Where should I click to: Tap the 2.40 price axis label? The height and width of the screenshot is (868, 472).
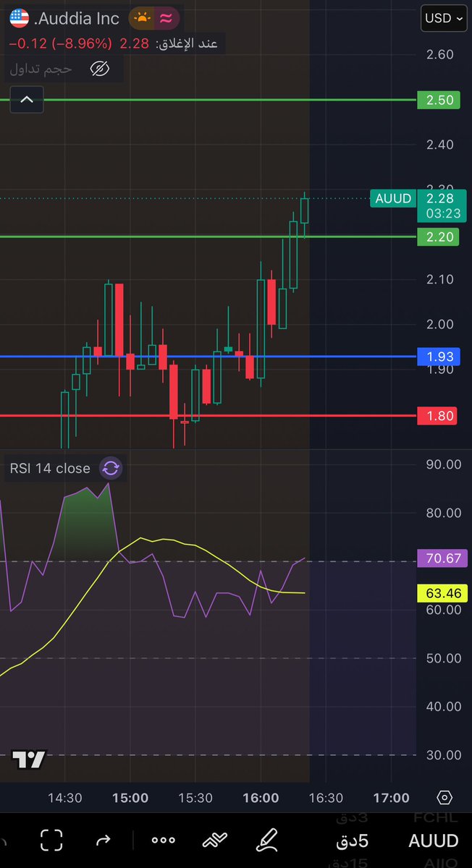point(440,144)
